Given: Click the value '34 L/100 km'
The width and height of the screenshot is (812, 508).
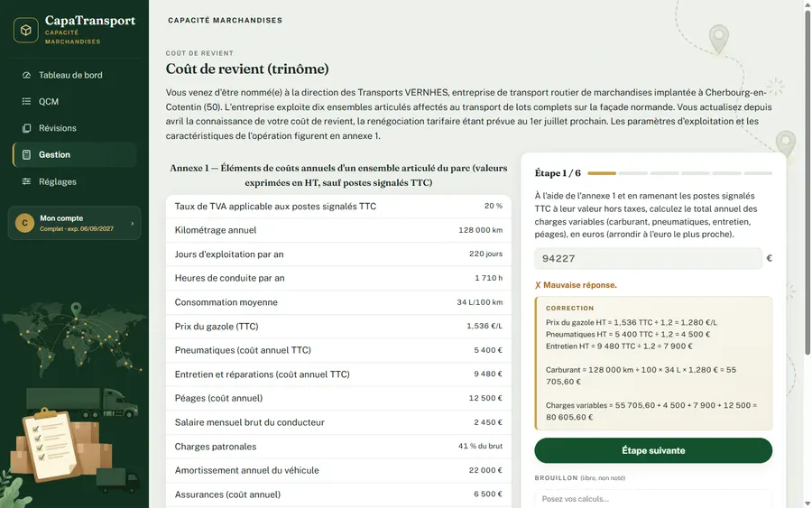Looking at the screenshot, I should coord(480,302).
